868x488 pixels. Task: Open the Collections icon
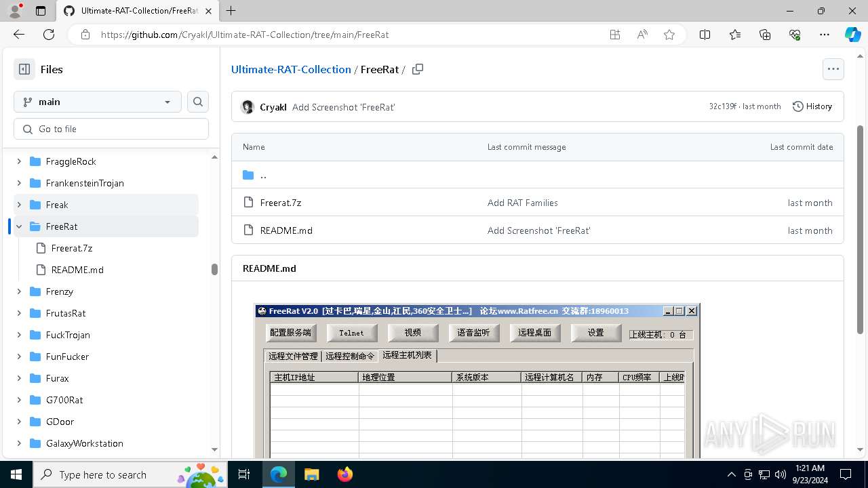click(765, 35)
